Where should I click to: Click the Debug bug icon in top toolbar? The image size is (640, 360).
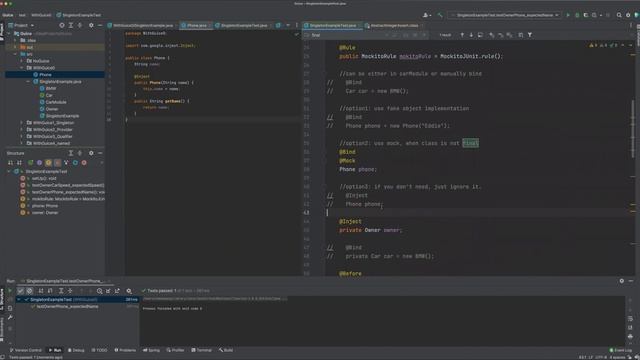click(577, 15)
